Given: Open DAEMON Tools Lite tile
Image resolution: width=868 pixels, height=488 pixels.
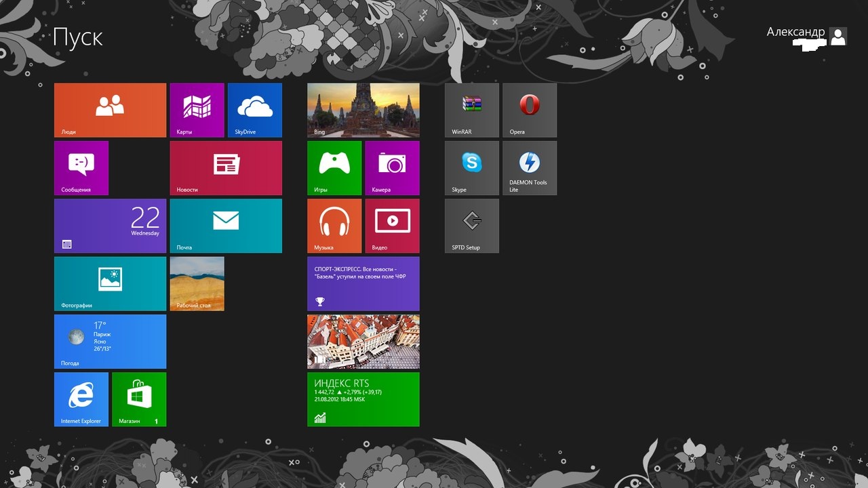Looking at the screenshot, I should pyautogui.click(x=529, y=167).
